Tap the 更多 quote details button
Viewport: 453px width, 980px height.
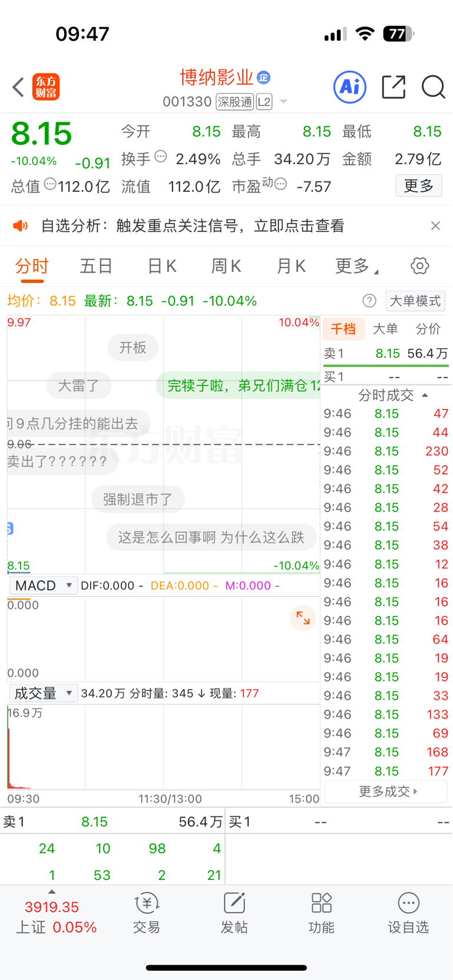pyautogui.click(x=419, y=186)
